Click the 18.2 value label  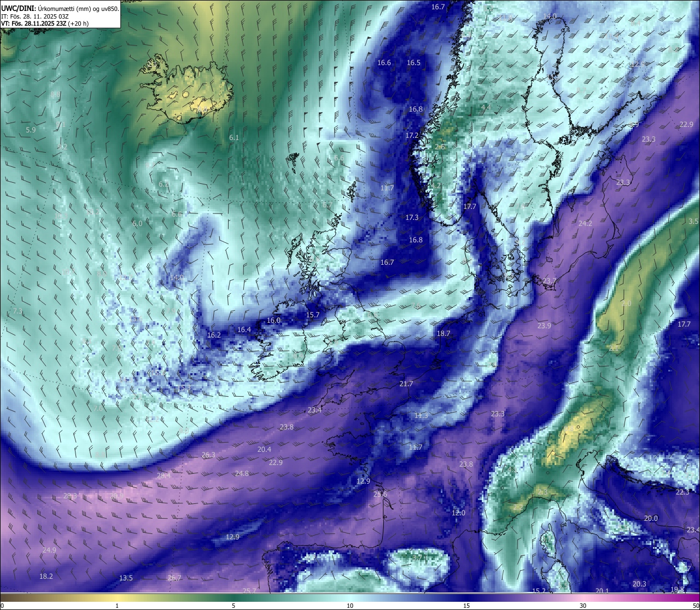[46, 576]
